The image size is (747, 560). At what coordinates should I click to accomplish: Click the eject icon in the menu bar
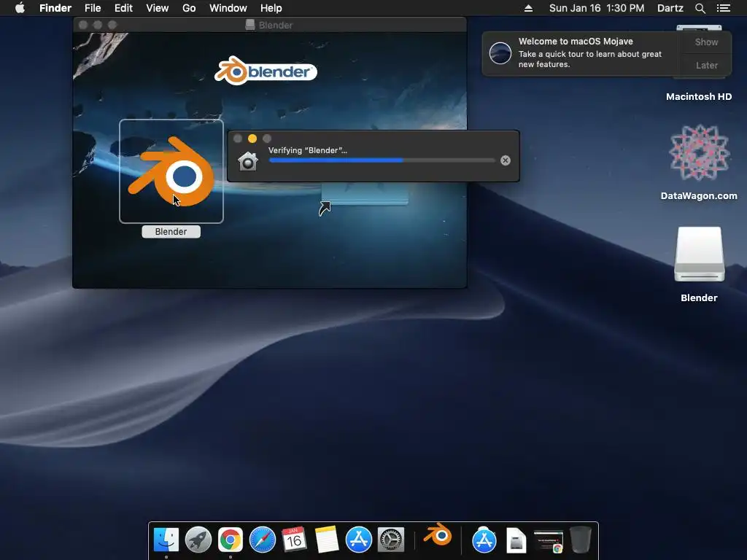pos(528,8)
